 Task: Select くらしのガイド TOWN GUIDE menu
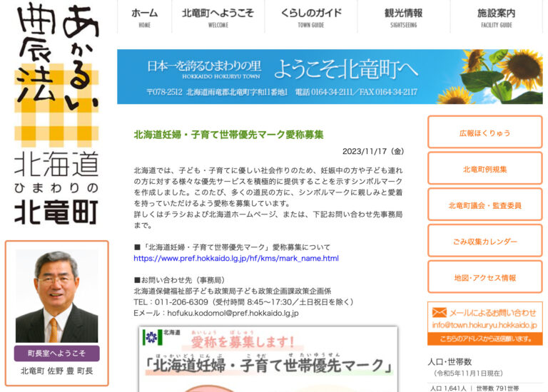click(310, 17)
